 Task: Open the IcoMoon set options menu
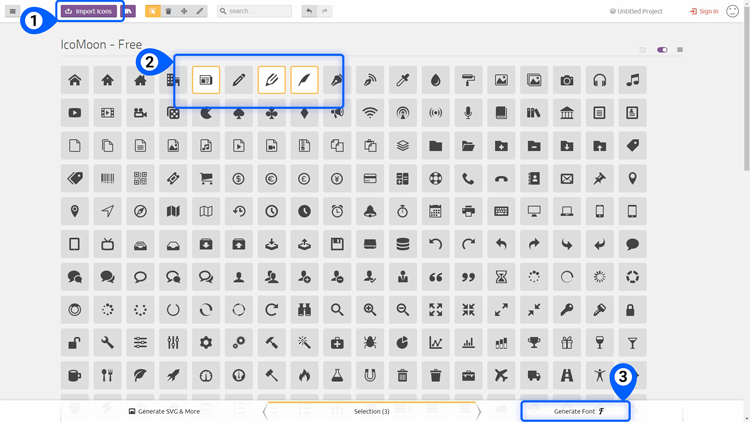pos(680,50)
